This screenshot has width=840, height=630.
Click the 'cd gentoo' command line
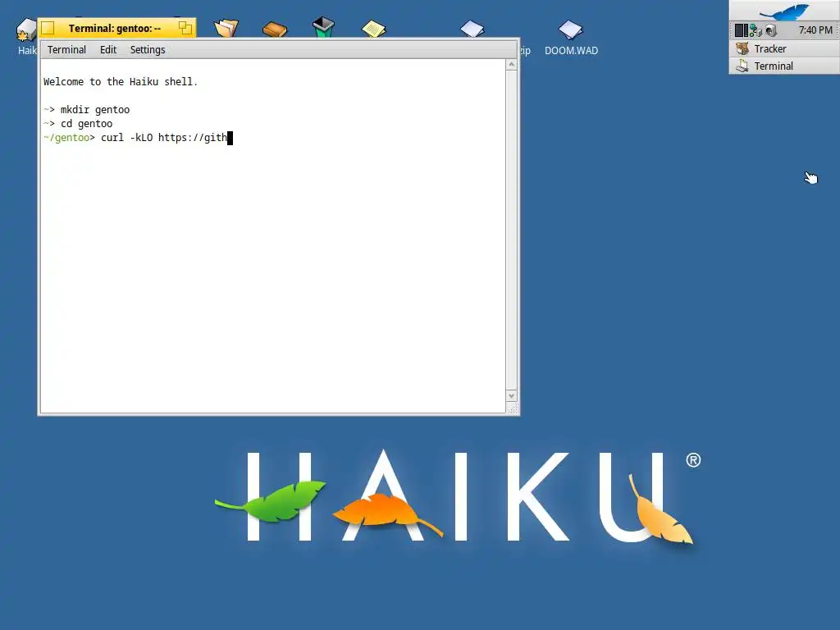(78, 124)
